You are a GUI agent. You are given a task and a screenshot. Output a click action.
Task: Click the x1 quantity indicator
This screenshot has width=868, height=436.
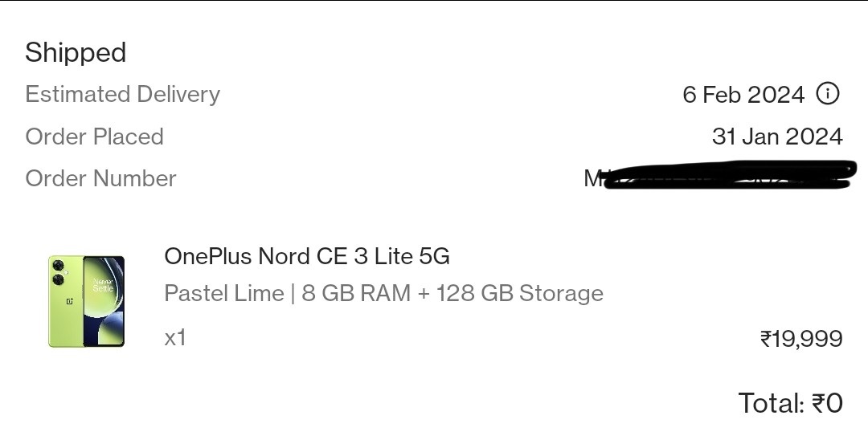[175, 337]
